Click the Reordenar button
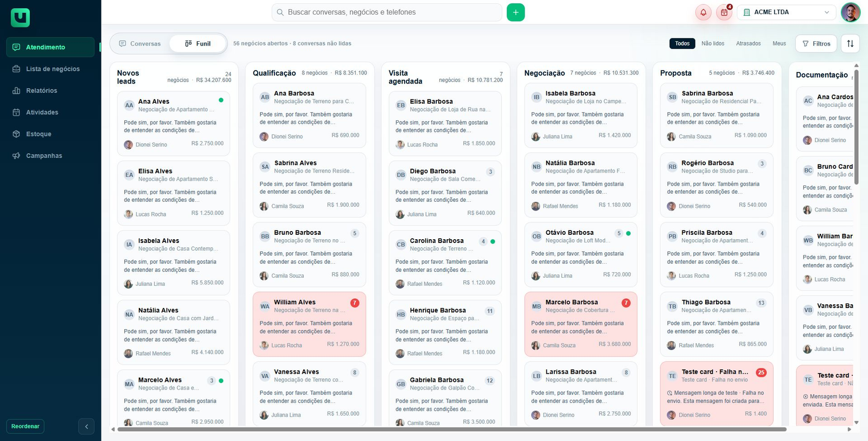Viewport: 868px width, 441px height. pyautogui.click(x=25, y=426)
